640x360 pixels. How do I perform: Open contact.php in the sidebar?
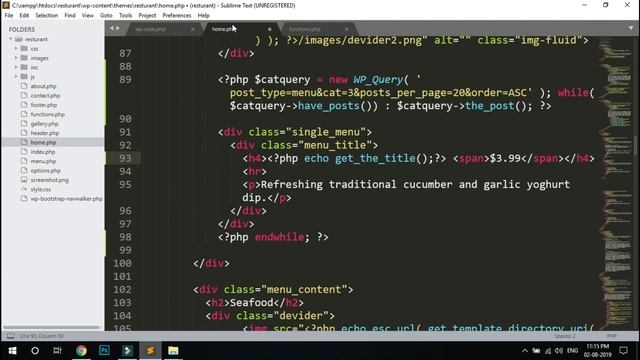click(x=45, y=96)
